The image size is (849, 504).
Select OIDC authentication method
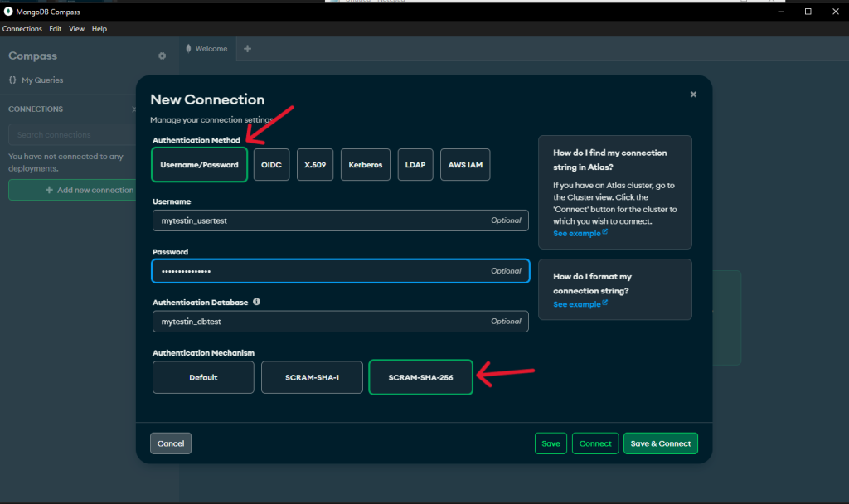point(271,165)
